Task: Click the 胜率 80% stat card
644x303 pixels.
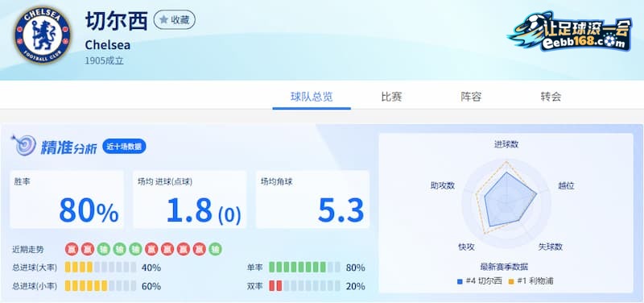Action: 67,199
